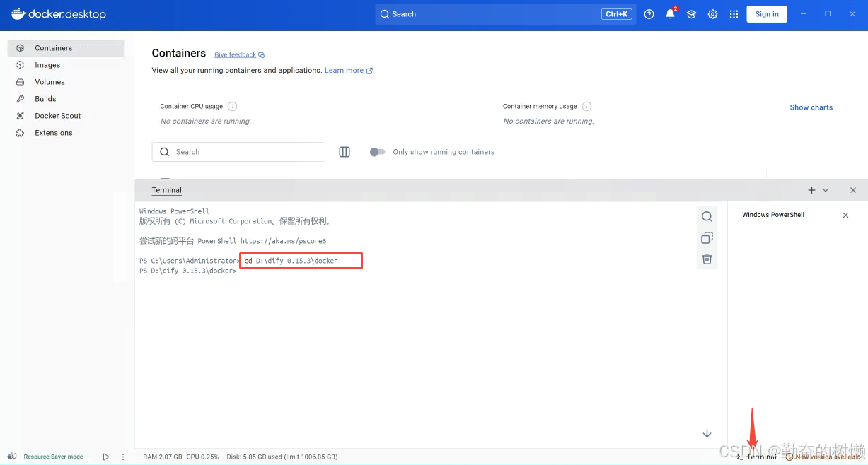Select the Windows PowerShell session
This screenshot has height=465, width=868.
coord(773,215)
